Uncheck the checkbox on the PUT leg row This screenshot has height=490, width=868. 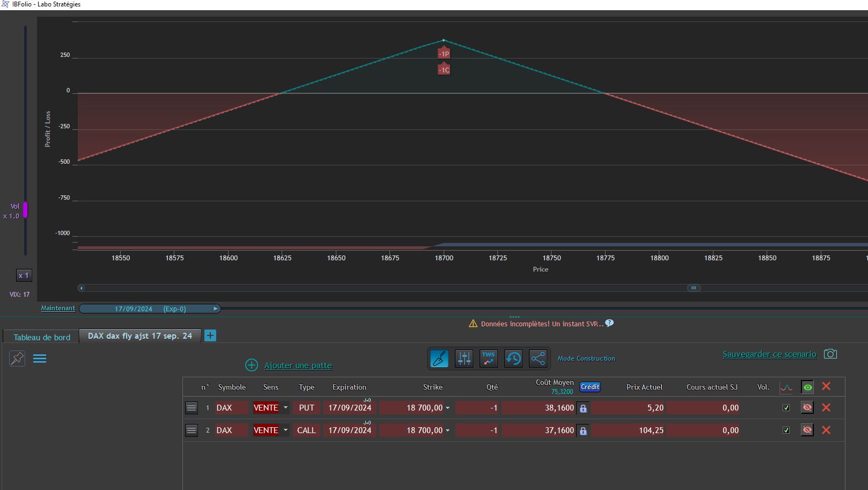[786, 408]
